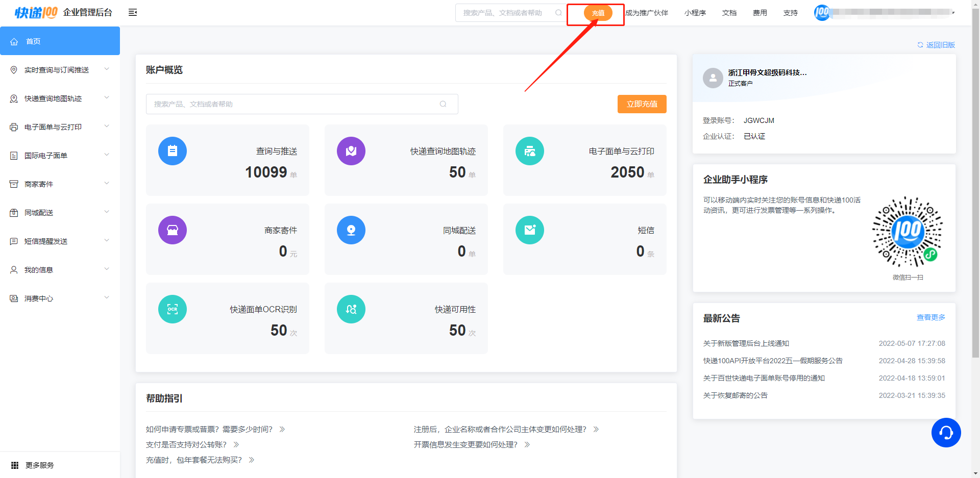Click the home icon in sidebar
This screenshot has width=980, height=478.
tap(14, 41)
